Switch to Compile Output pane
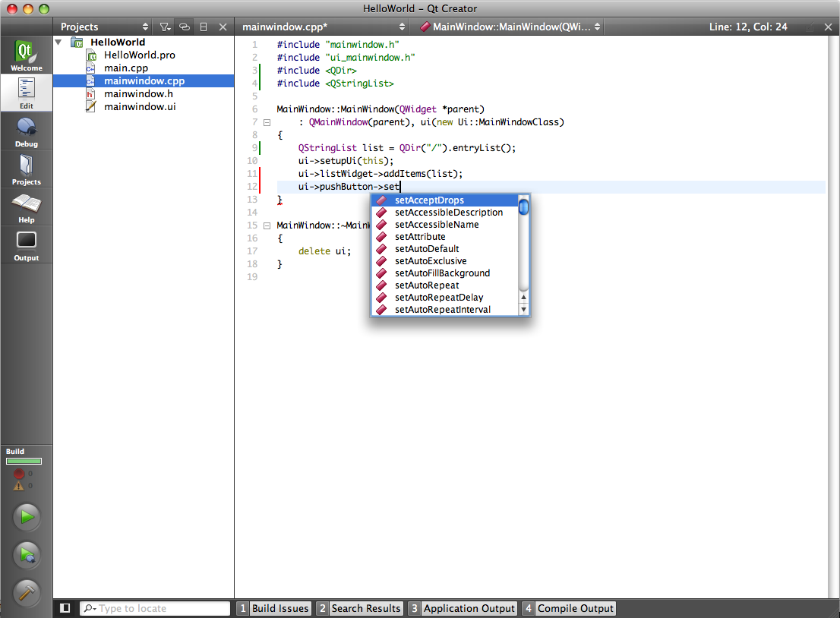This screenshot has height=618, width=840. click(568, 608)
